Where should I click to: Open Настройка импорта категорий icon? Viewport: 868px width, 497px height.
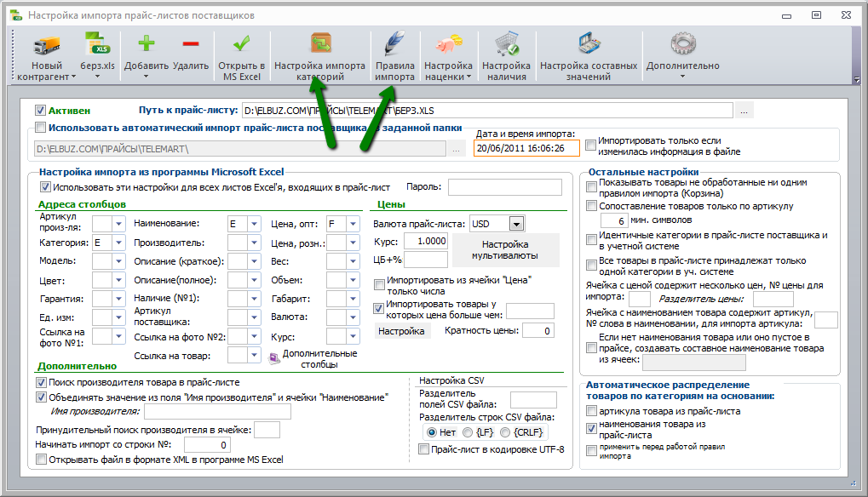[x=320, y=44]
